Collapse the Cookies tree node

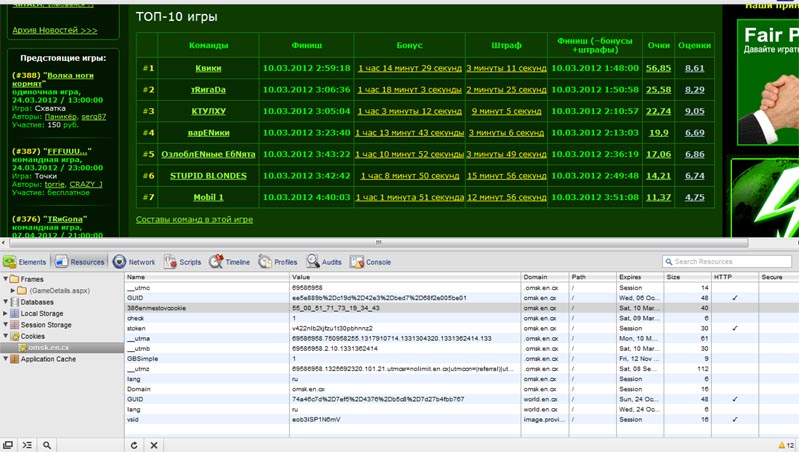[x=5, y=336]
